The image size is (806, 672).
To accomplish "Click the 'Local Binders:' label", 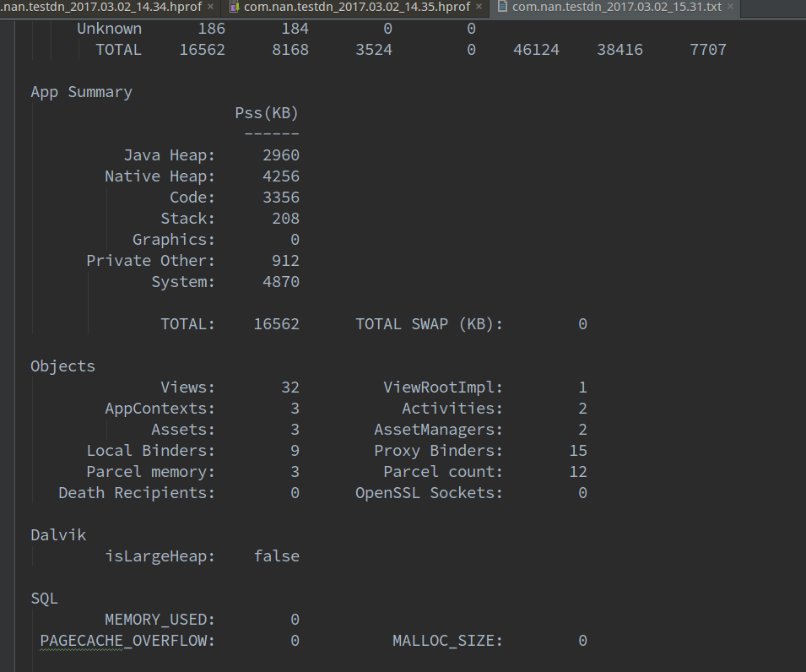I will (150, 451).
